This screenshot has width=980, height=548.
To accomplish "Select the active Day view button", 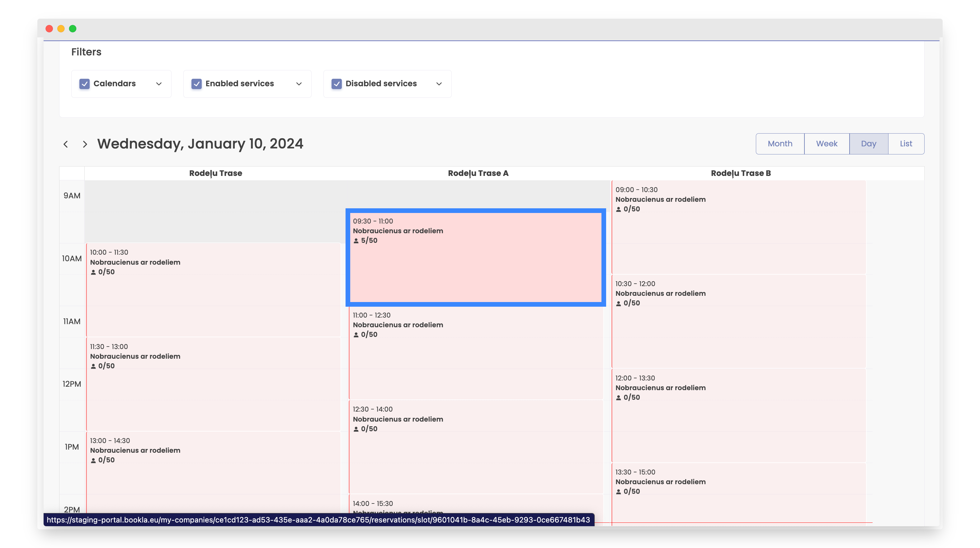I will 869,144.
